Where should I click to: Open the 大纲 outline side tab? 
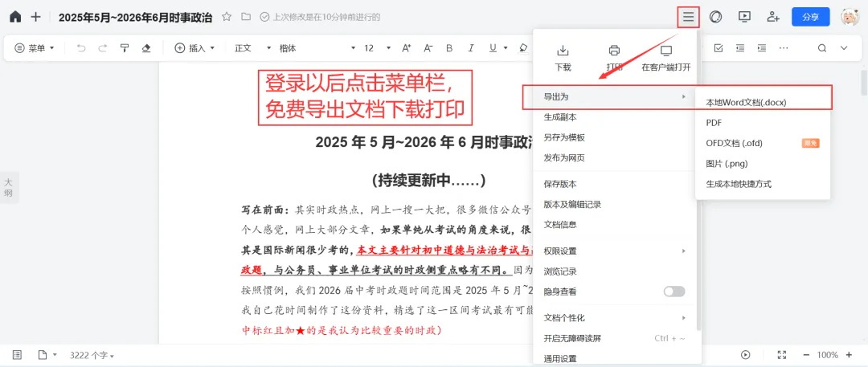pyautogui.click(x=9, y=188)
